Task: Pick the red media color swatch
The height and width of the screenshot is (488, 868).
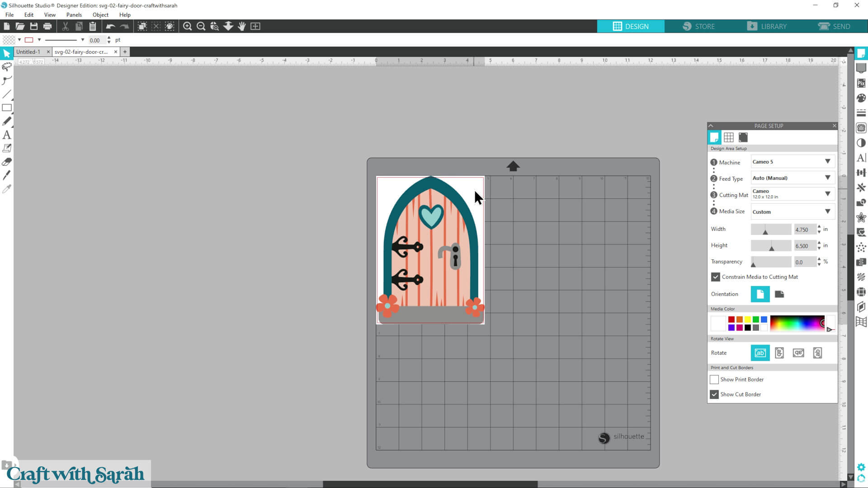Action: (731, 319)
